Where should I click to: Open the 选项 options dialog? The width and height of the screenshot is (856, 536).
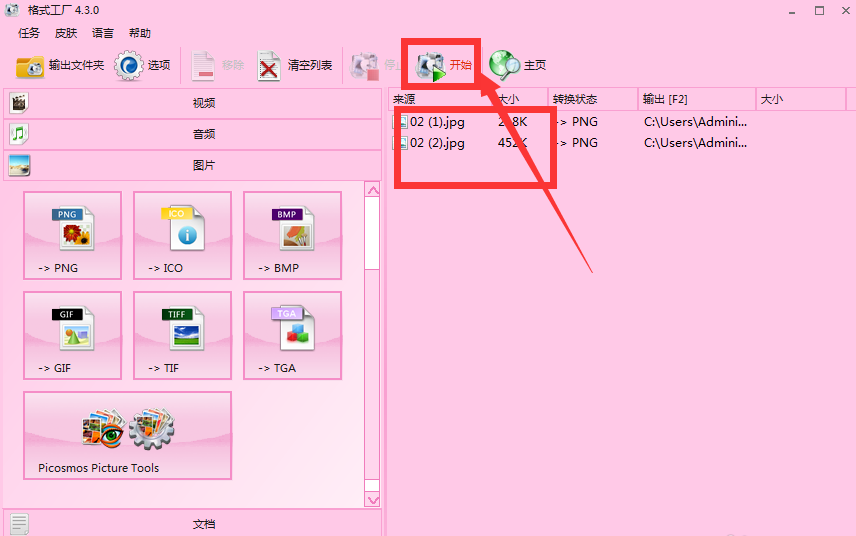(x=142, y=65)
